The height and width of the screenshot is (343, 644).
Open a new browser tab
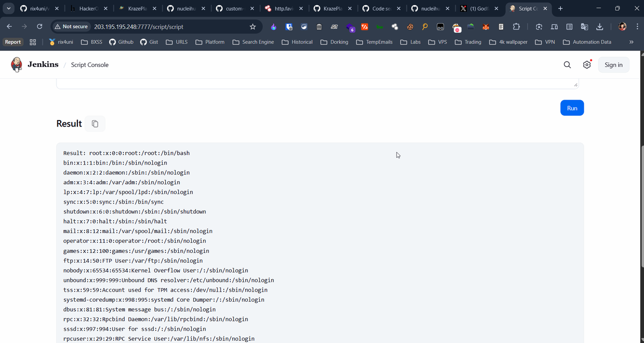pyautogui.click(x=560, y=9)
